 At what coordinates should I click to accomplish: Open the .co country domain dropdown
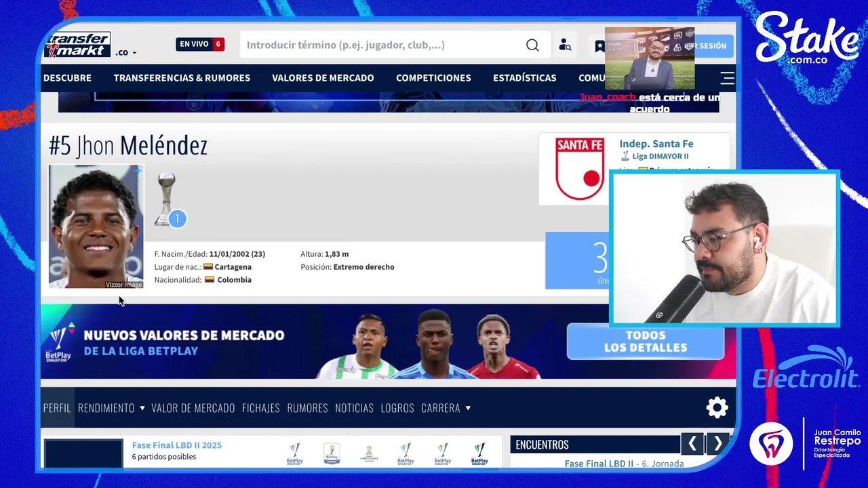[125, 52]
